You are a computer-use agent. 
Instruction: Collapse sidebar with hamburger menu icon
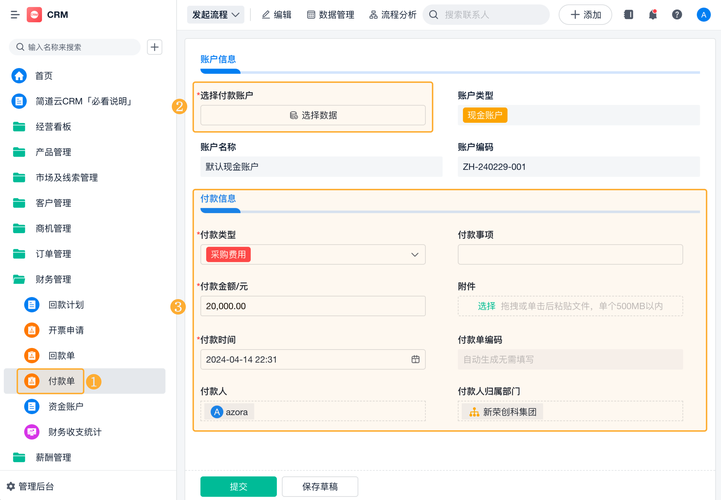[x=15, y=15]
